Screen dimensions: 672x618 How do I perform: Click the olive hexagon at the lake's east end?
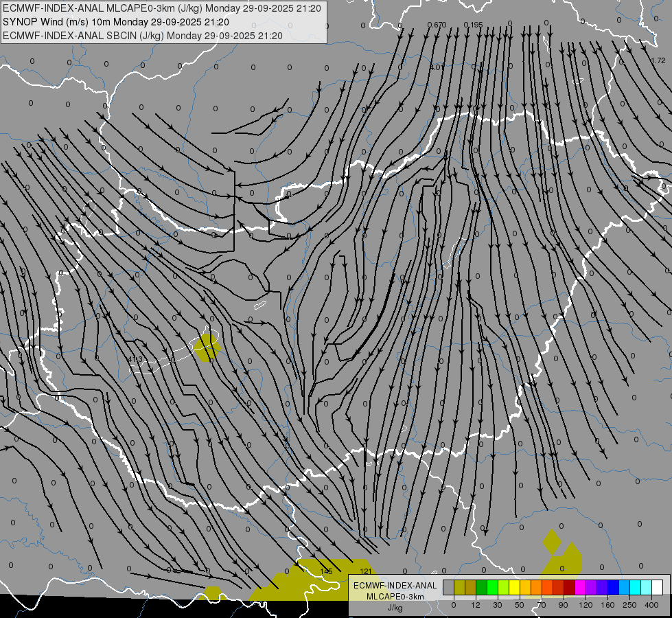click(207, 348)
